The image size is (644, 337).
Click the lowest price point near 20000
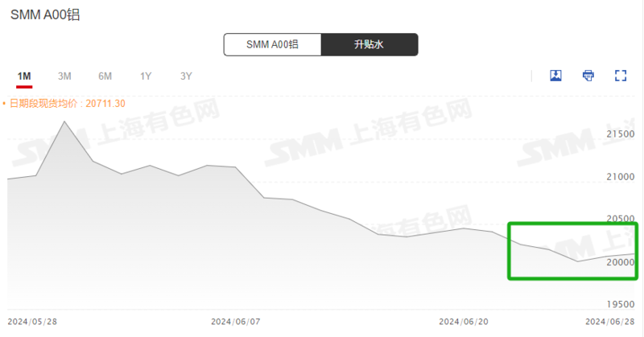(577, 261)
